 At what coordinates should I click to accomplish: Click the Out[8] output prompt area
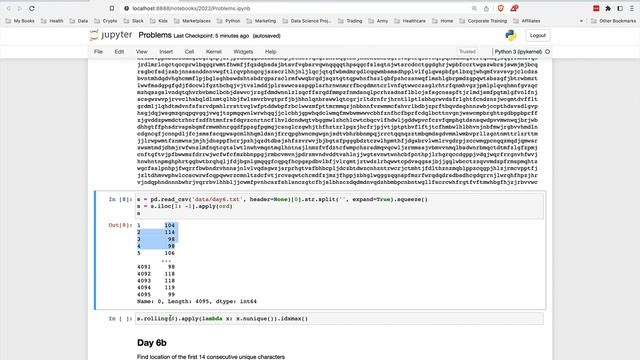click(x=120, y=225)
